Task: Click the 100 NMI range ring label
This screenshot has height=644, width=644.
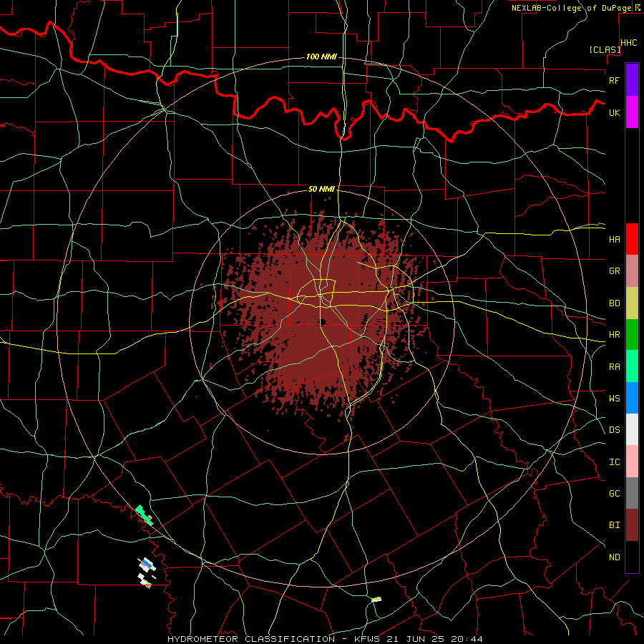Action: click(321, 57)
